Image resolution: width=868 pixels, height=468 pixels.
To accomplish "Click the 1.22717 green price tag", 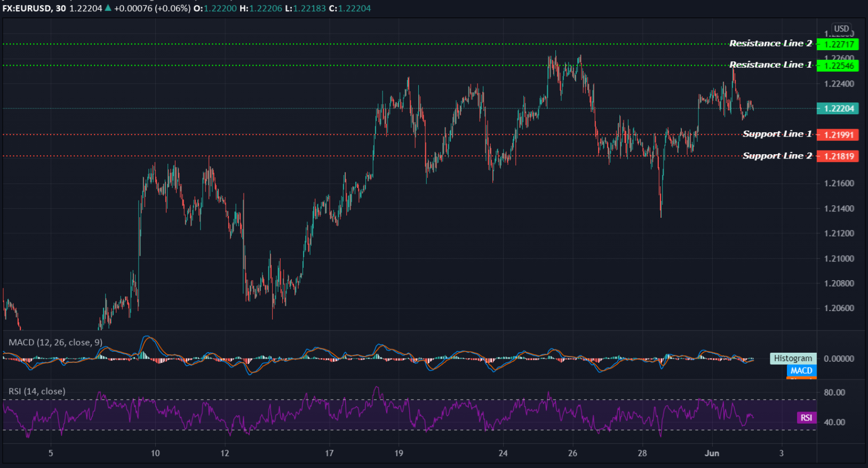I will (838, 44).
